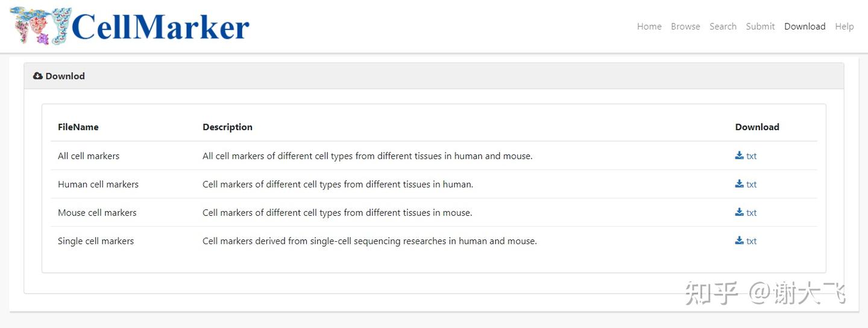Click the CellMarker logo image
Screen dimensions: 868x328
40,26
